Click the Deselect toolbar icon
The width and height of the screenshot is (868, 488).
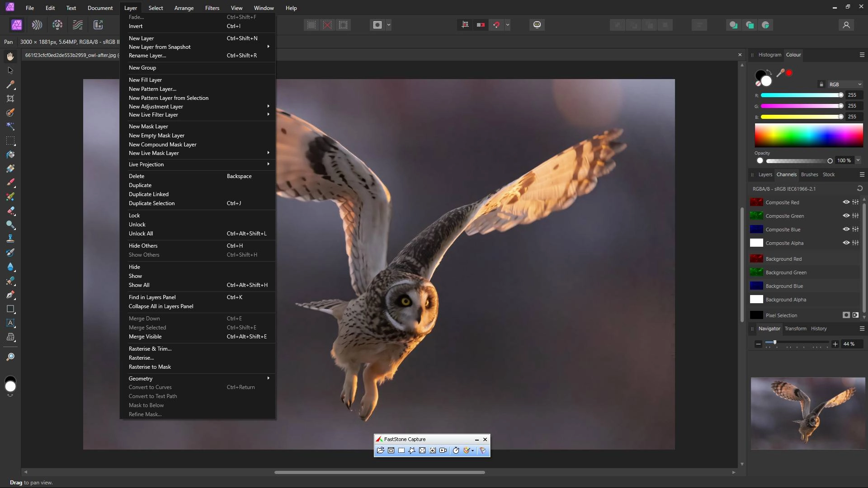tap(327, 25)
